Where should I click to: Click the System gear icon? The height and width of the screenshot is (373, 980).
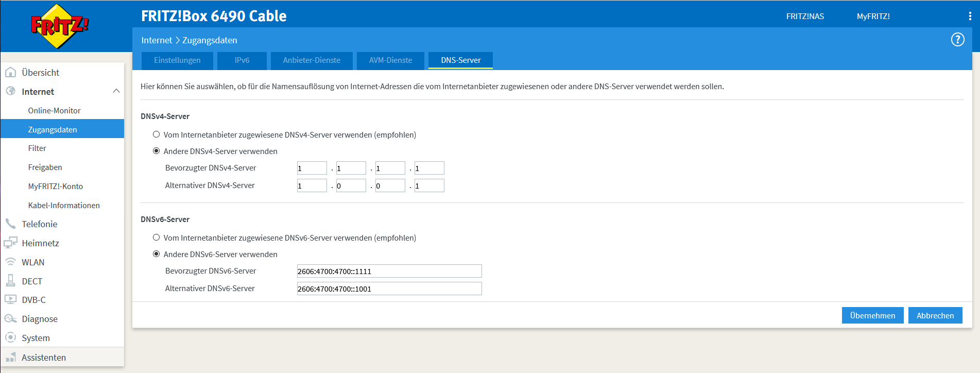pyautogui.click(x=10, y=337)
